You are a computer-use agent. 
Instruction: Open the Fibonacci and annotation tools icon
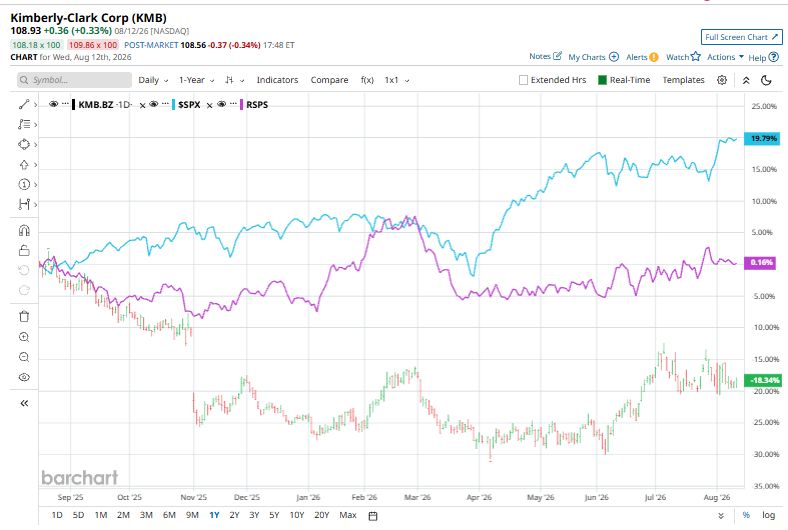point(24,124)
